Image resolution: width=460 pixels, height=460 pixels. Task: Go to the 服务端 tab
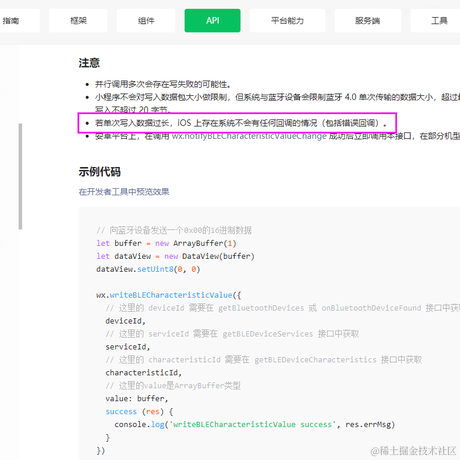368,21
